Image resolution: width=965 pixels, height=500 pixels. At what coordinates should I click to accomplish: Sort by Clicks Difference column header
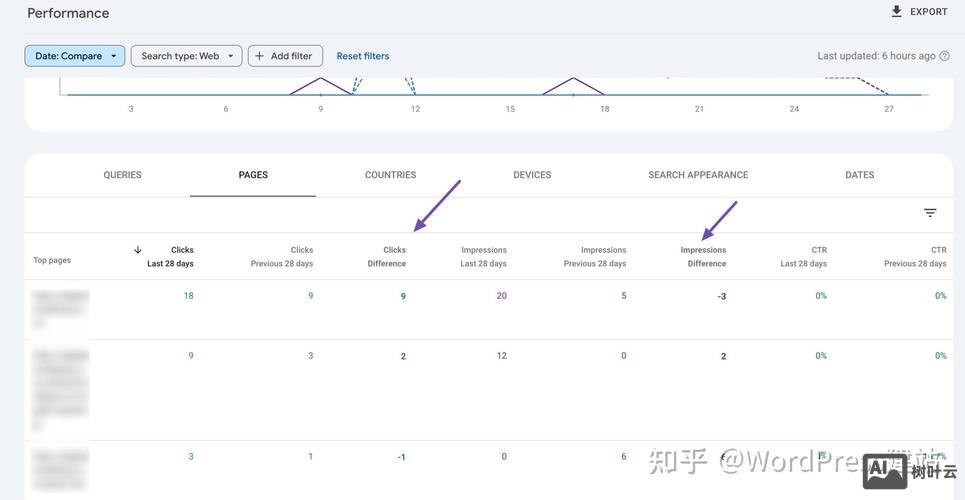(387, 257)
